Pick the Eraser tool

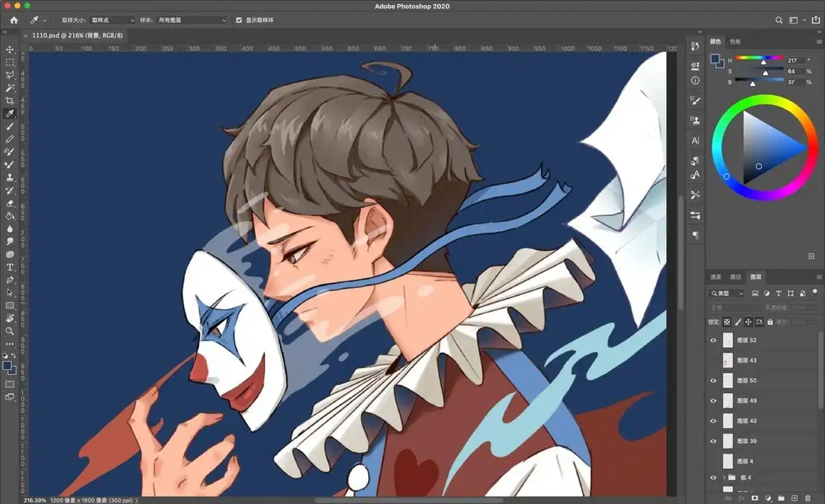9,203
